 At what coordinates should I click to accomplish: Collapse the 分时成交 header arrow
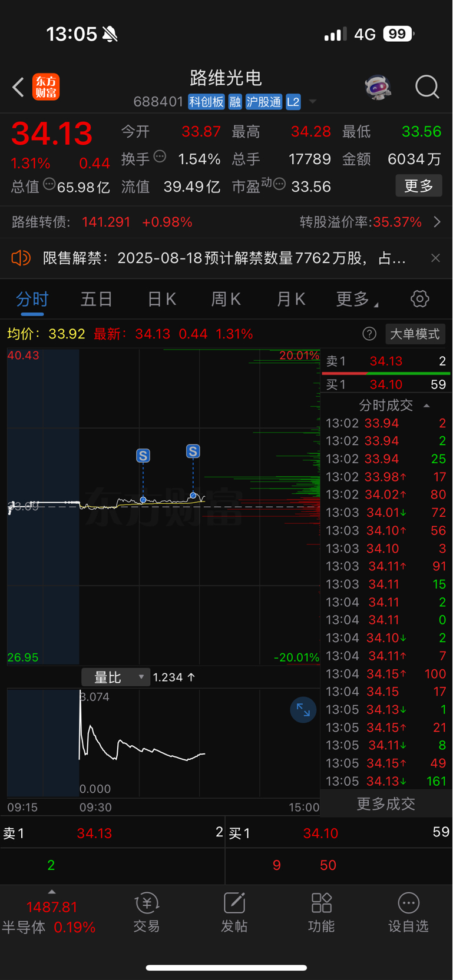coord(426,406)
